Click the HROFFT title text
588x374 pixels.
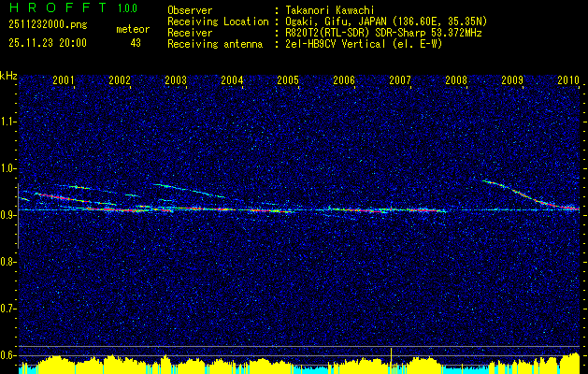coord(58,7)
